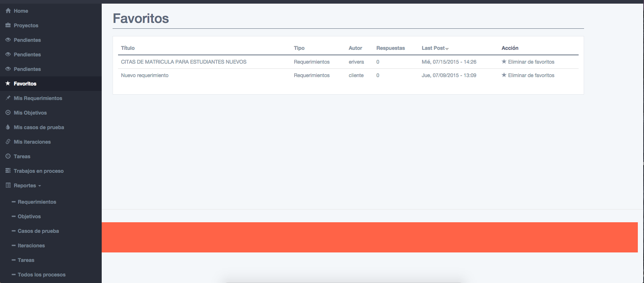The image size is (644, 283).
Task: Click the Mis Requerimientos pin icon
Action: click(8, 98)
